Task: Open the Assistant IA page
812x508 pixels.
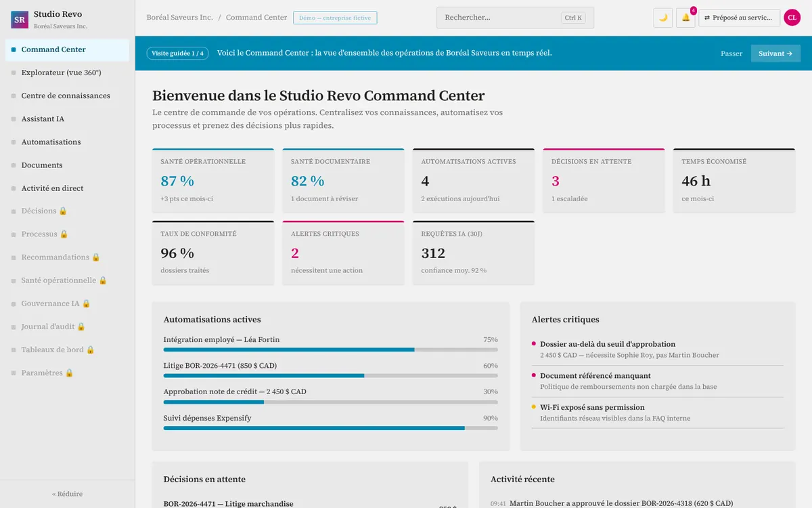Action: click(x=68, y=119)
